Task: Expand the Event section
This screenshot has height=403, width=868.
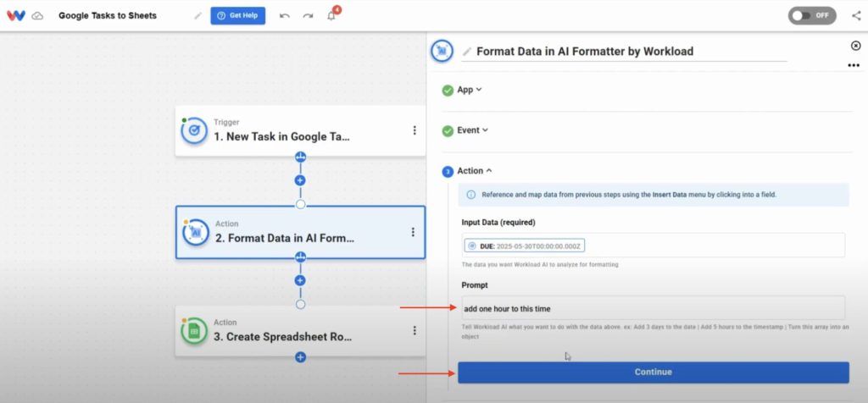Action: pos(473,130)
